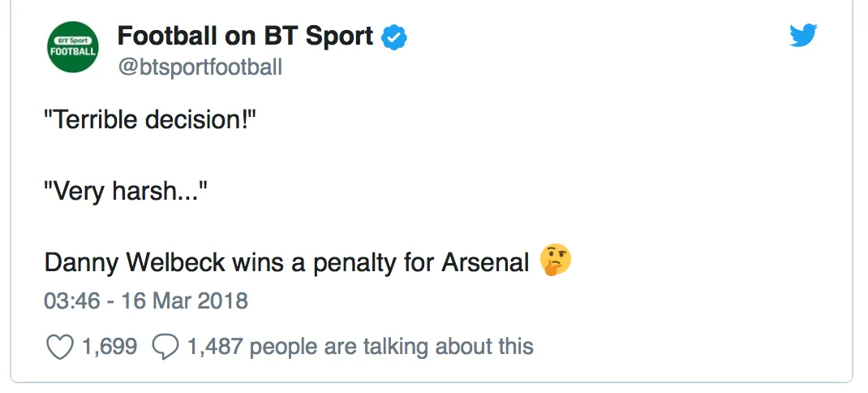Viewport: 868px width, 393px height.
Task: Click the 1,699 likes count
Action: click(110, 347)
